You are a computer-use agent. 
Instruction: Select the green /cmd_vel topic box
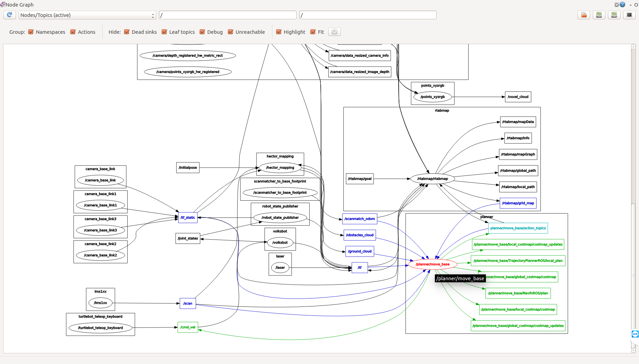[188, 327]
